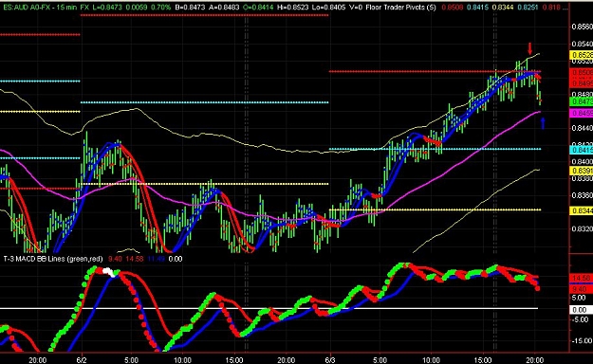
Task: Click the 5:00 time label following 6/2
Action: point(131,360)
